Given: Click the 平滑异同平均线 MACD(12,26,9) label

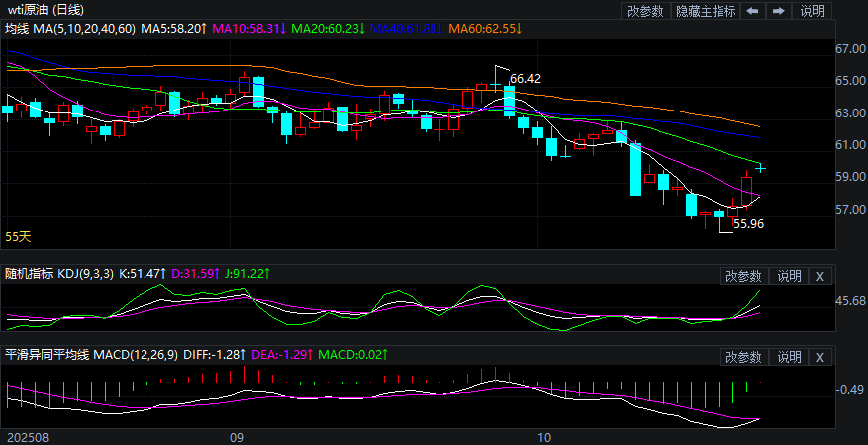Looking at the screenshot, I should coord(91,354).
